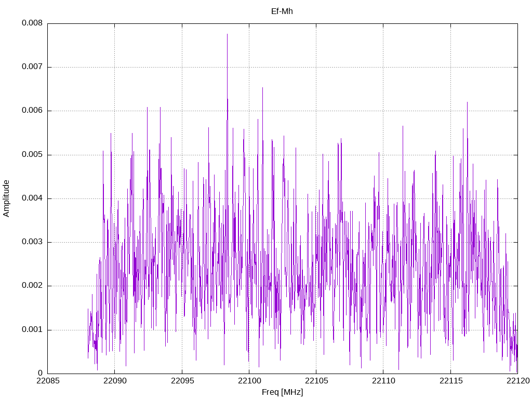Click the x-axis tick label 22115
The width and height of the screenshot is (532, 399).
(451, 381)
